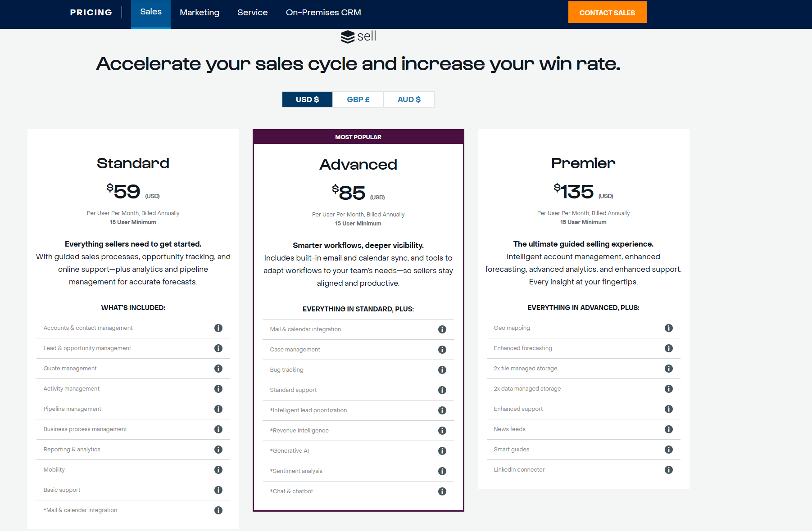Click info icon for Linkedin connector
This screenshot has height=531, width=812.
[x=669, y=470]
